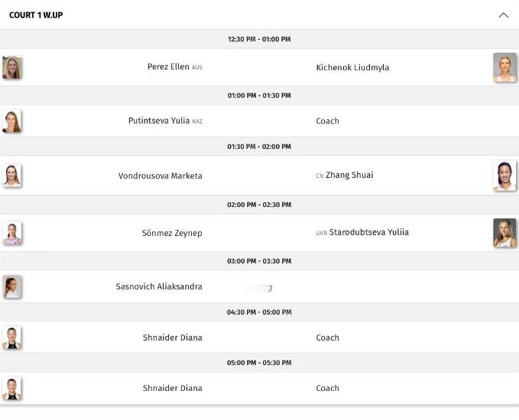Click Ellen Perez's player photo
This screenshot has height=420, width=519.
[x=12, y=68]
